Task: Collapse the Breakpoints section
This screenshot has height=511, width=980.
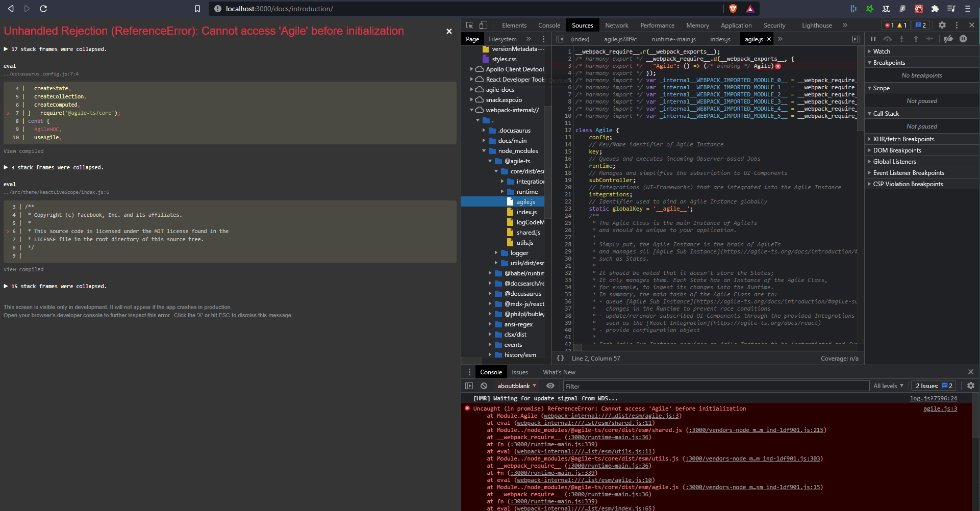Action: point(889,62)
